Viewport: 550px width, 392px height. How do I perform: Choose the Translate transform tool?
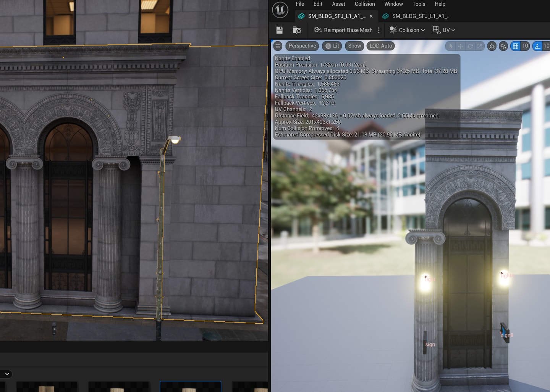(461, 46)
